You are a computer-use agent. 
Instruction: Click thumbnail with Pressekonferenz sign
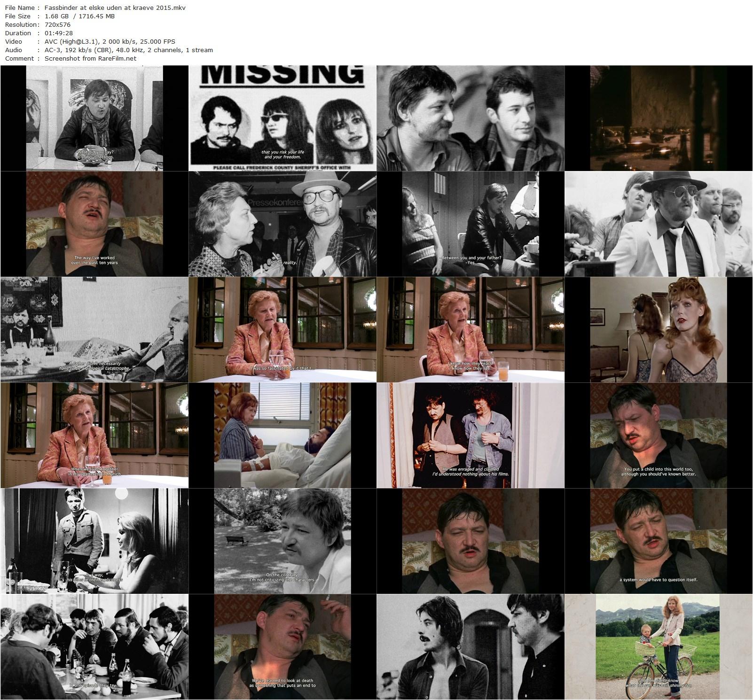coord(282,224)
